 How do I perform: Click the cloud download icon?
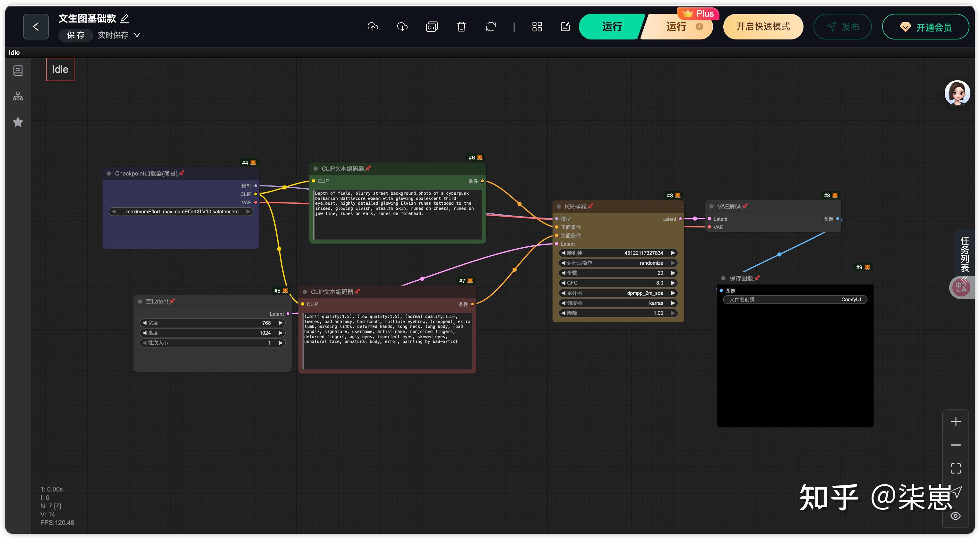click(x=402, y=27)
